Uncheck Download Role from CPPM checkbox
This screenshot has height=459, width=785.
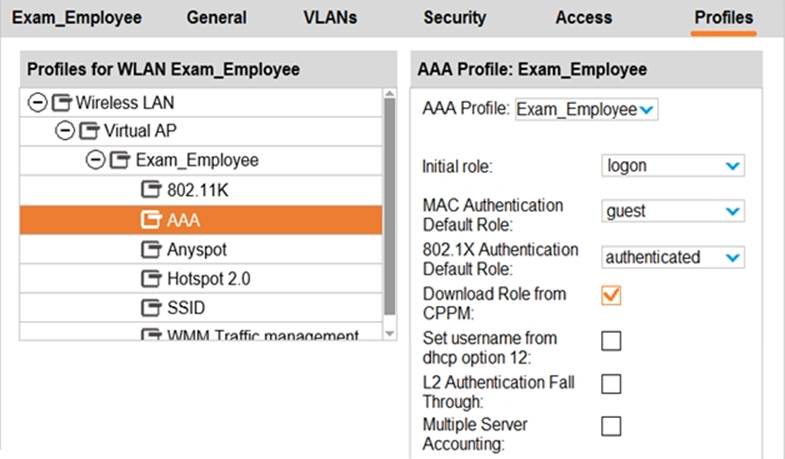(x=611, y=296)
